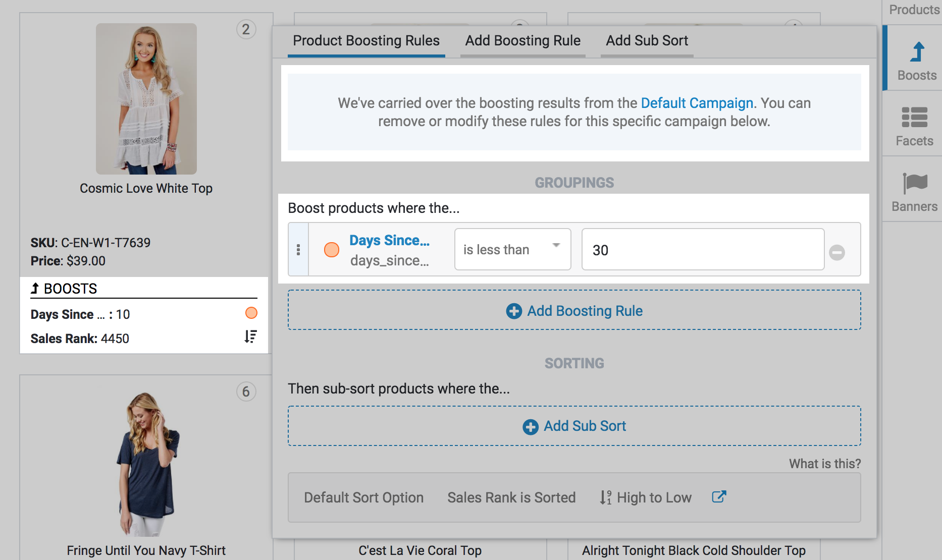Click the position badge 2 on first product

pos(246,30)
